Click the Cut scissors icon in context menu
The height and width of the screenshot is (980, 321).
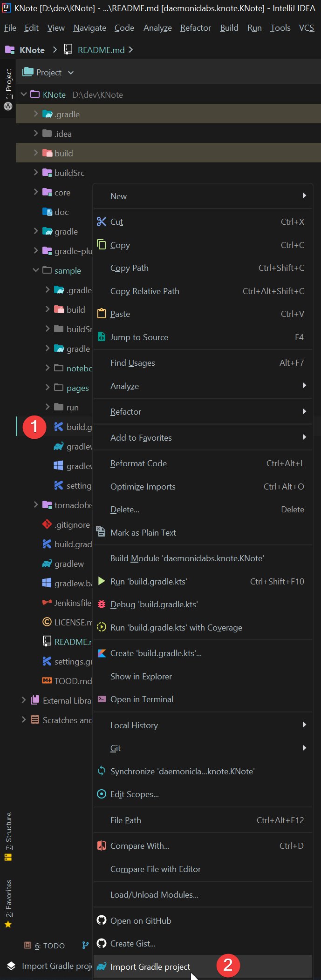pos(102,222)
